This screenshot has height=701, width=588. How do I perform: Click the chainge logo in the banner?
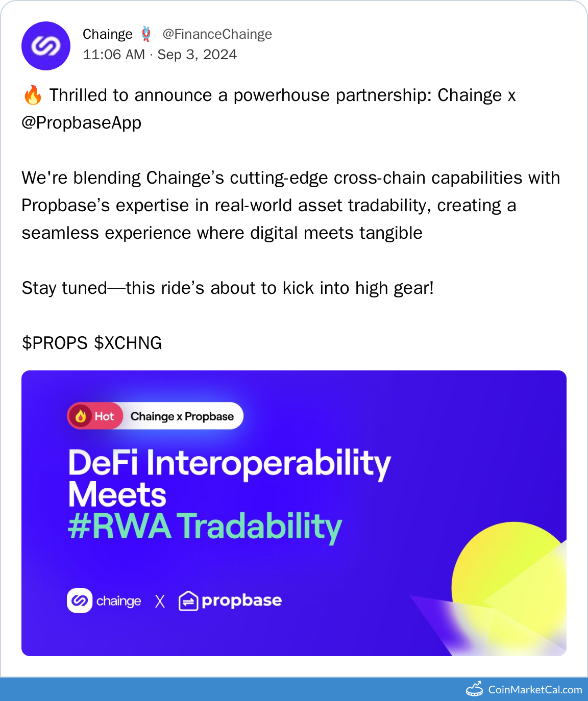tap(80, 600)
